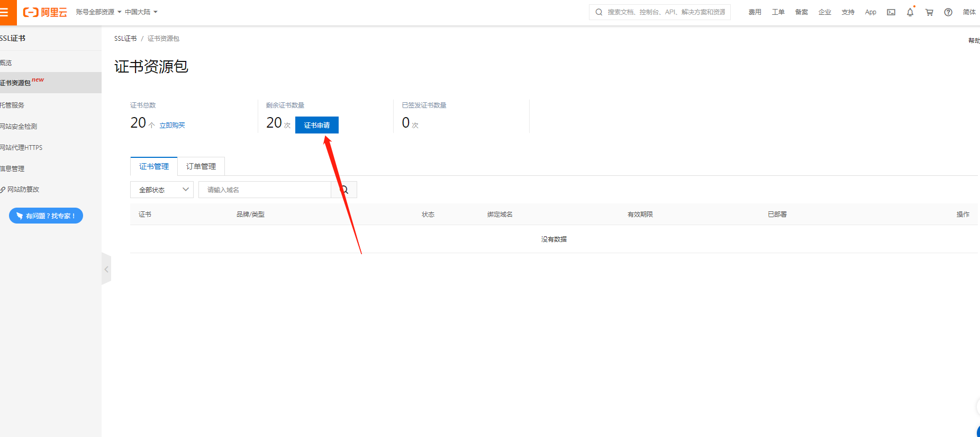Open the Cloud Shell terminal icon
The height and width of the screenshot is (437, 980).
click(x=891, y=12)
